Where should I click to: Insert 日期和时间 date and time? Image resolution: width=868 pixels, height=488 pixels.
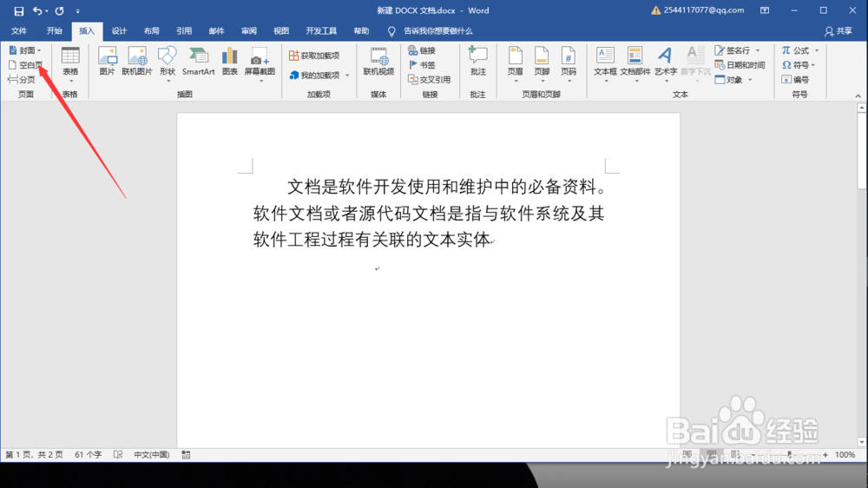coord(740,65)
